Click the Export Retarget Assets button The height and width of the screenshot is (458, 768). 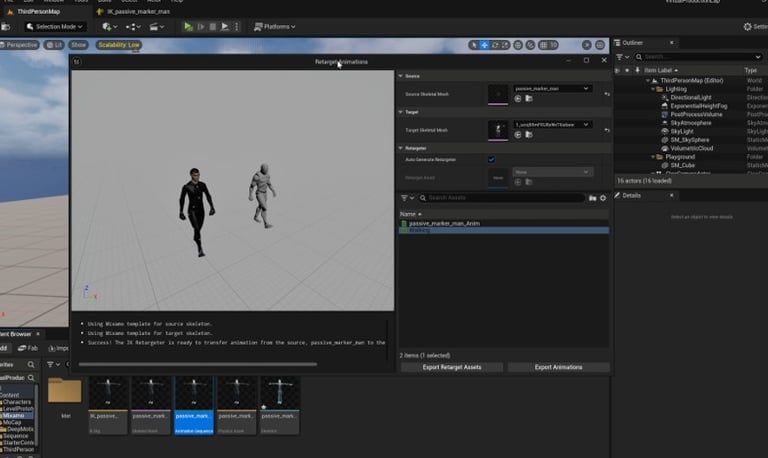[x=452, y=367]
